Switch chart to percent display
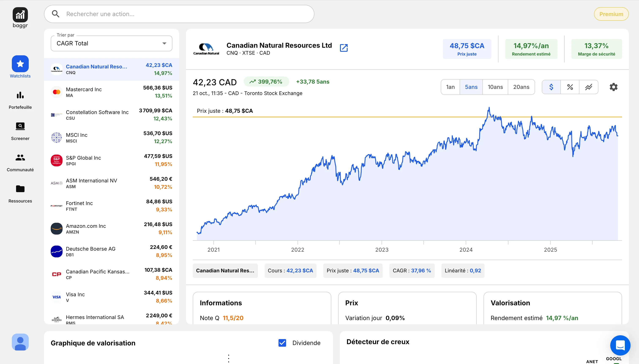 click(570, 87)
